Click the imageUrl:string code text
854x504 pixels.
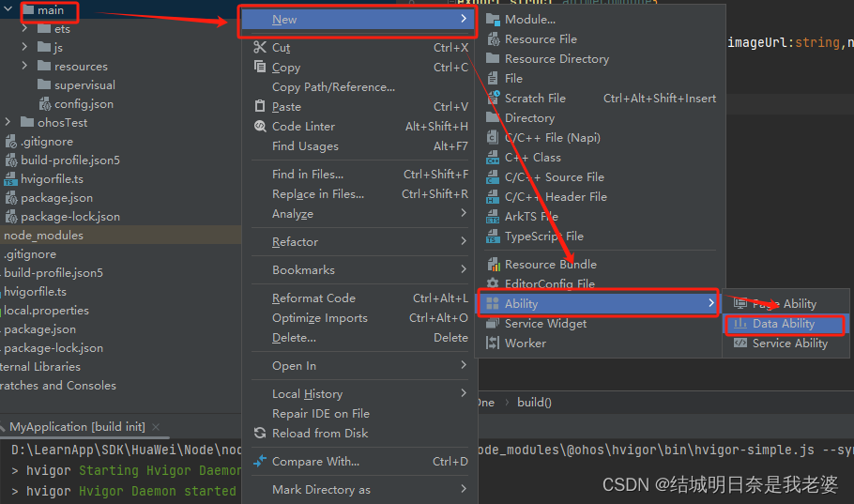pyautogui.click(x=784, y=42)
